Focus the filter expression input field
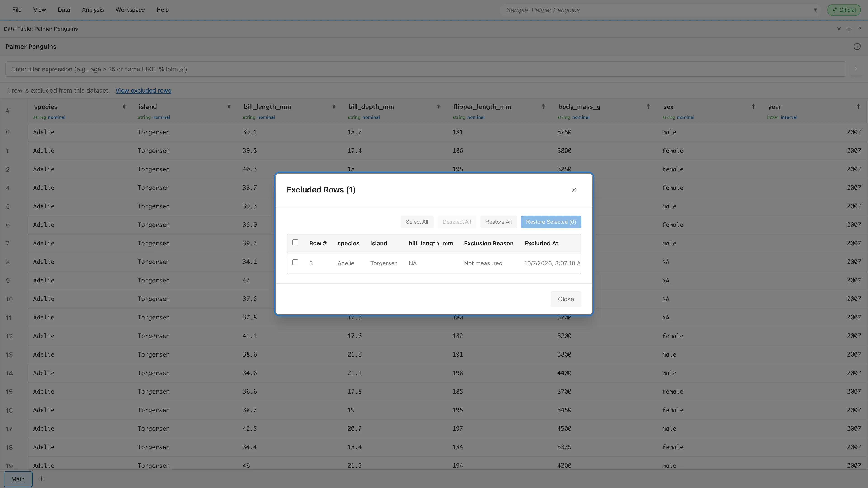The height and width of the screenshot is (488, 868). tap(426, 69)
